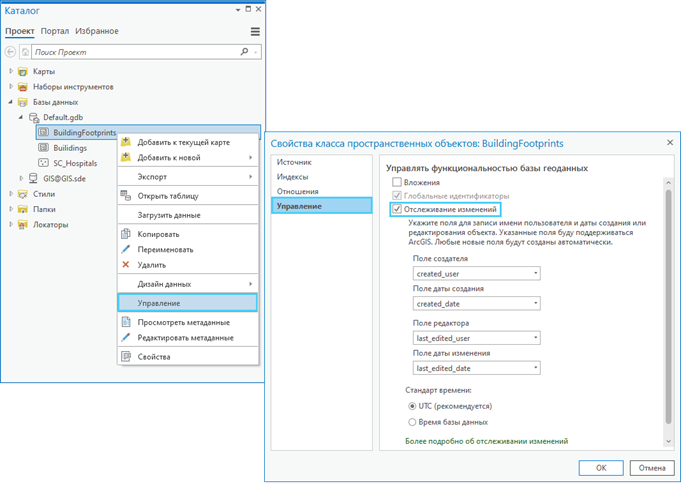Click the scrollbar down arrow in dialog
Screen dimensions: 681x484
pyautogui.click(x=668, y=441)
